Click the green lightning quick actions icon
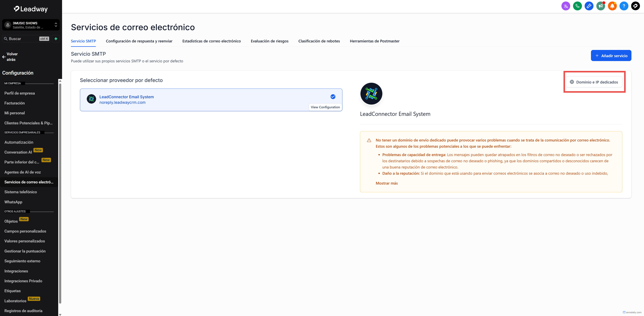The image size is (644, 316). [56, 39]
